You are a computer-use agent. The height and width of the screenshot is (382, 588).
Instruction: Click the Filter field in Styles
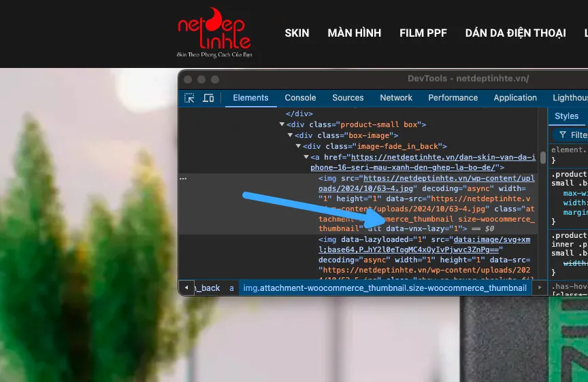click(570, 135)
